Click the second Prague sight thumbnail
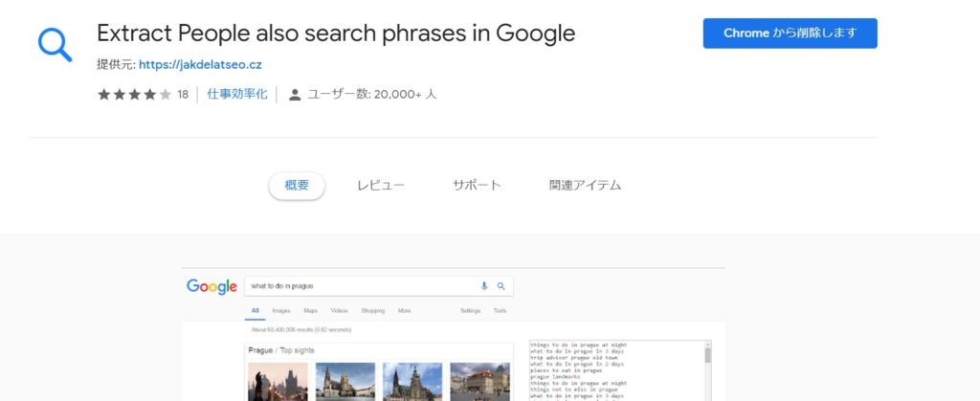The image size is (980, 401). tap(345, 382)
